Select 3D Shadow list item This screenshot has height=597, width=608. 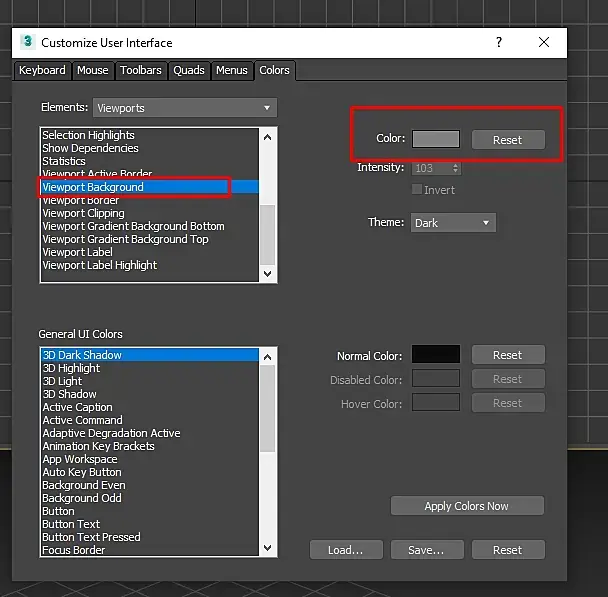click(x=150, y=394)
